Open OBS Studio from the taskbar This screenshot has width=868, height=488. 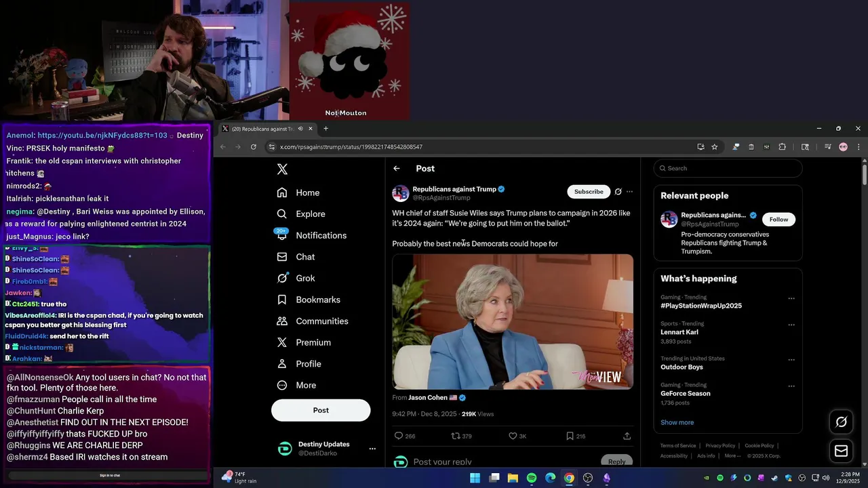(x=588, y=479)
